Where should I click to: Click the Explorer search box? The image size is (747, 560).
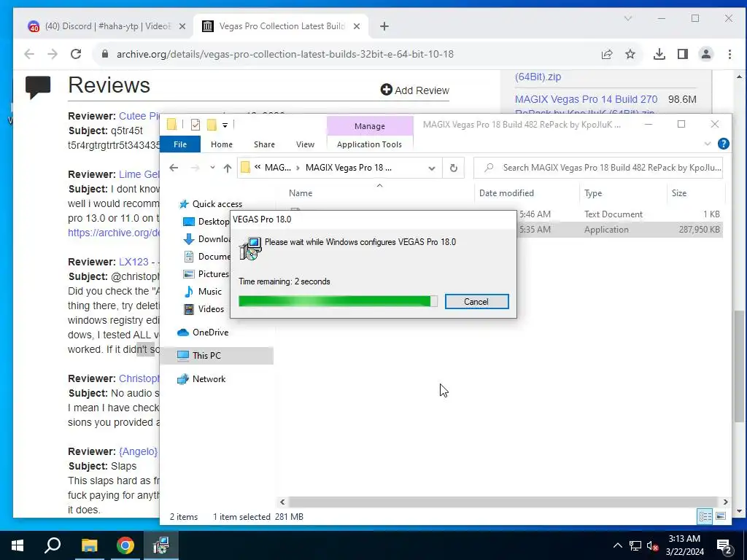pos(598,168)
